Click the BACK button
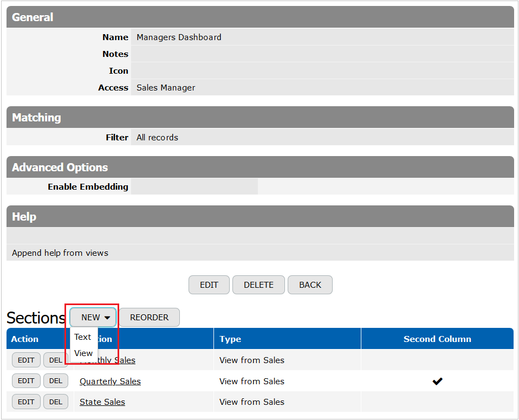Viewport: 519px width, 420px height. (x=310, y=285)
